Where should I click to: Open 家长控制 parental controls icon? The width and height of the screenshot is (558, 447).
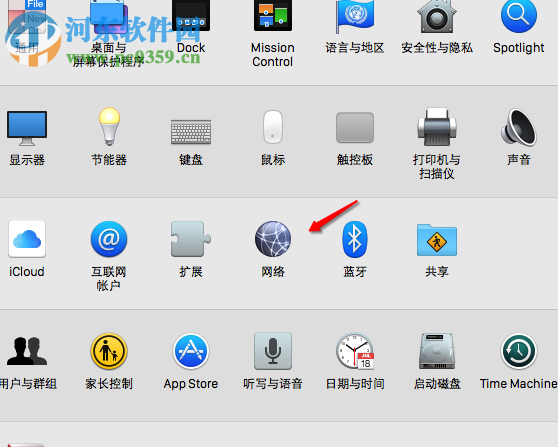tap(109, 351)
